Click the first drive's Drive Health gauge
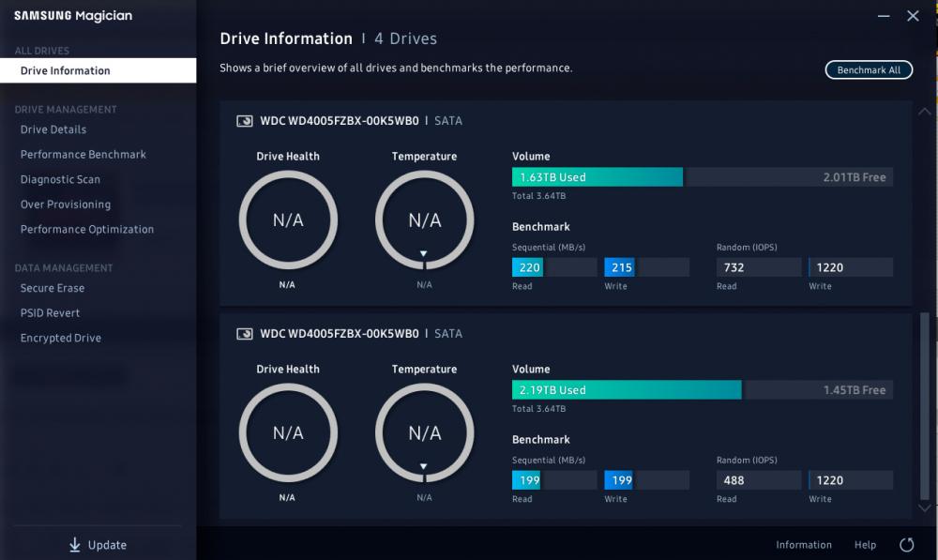 tap(288, 220)
